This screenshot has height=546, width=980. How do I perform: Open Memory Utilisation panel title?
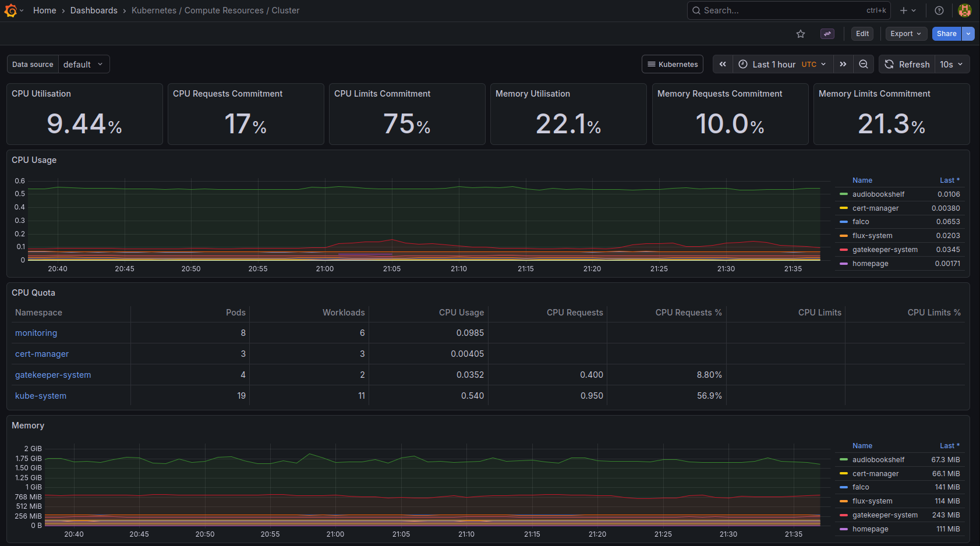click(x=533, y=94)
